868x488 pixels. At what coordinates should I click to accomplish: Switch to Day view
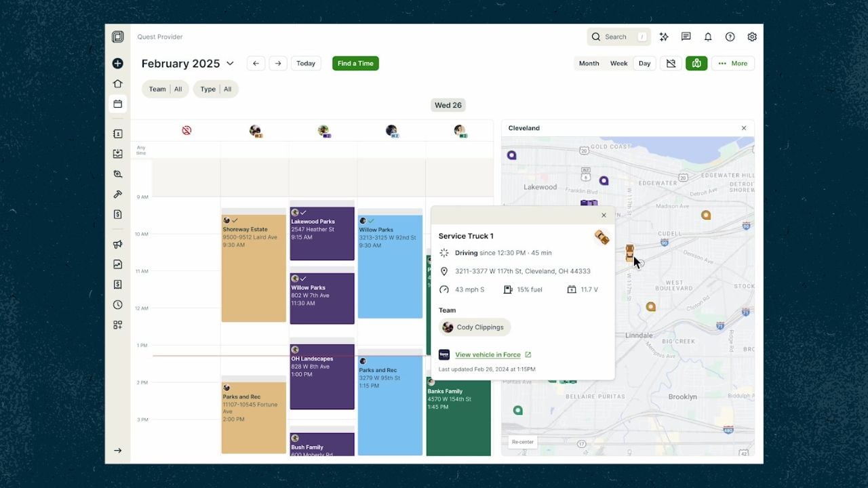tap(644, 64)
